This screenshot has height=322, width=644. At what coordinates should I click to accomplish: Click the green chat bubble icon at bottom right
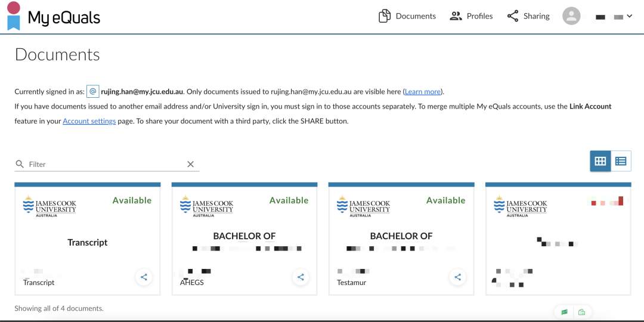tap(564, 312)
